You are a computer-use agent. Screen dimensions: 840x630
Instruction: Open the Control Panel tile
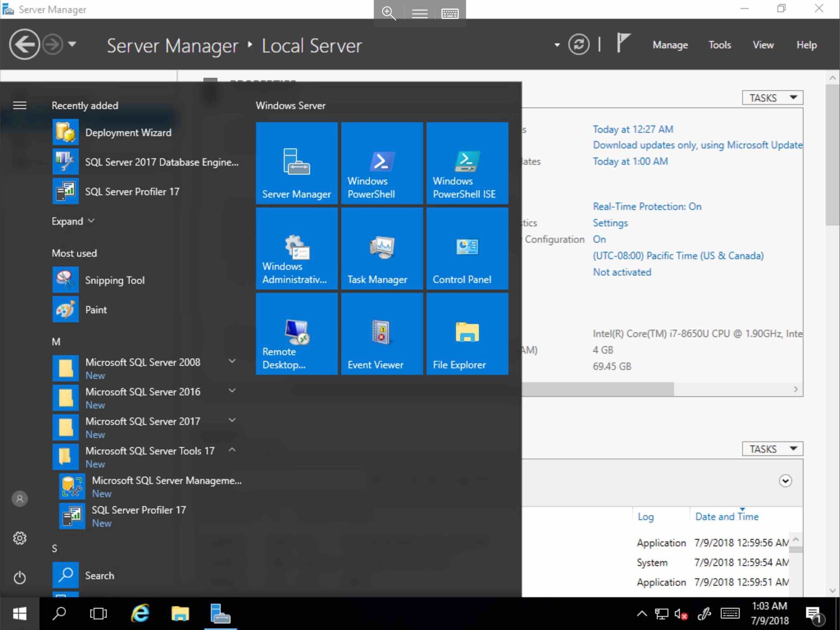click(x=467, y=248)
